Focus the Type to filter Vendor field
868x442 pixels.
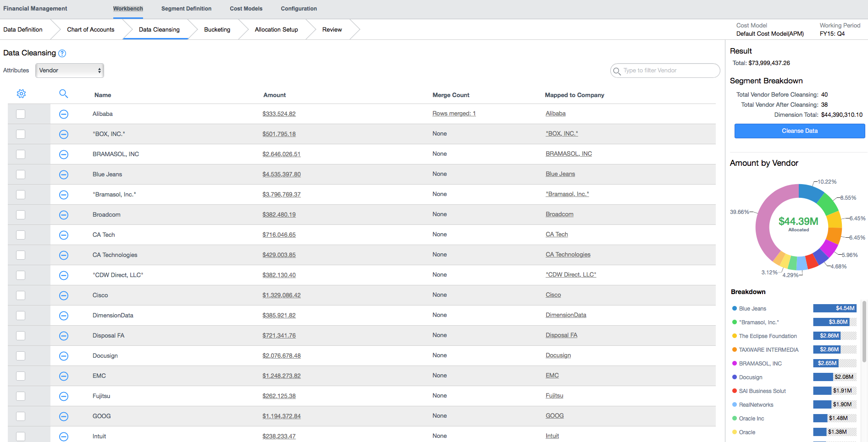[665, 71]
